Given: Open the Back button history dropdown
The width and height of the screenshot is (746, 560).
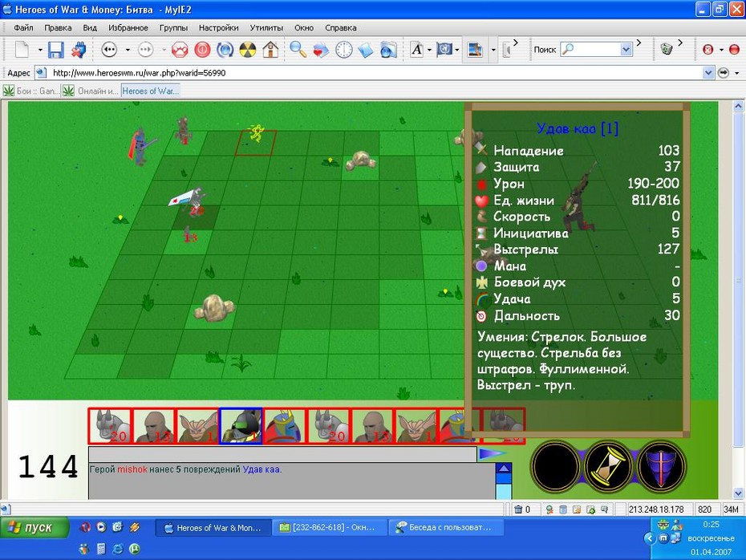Looking at the screenshot, I should pyautogui.click(x=128, y=50).
